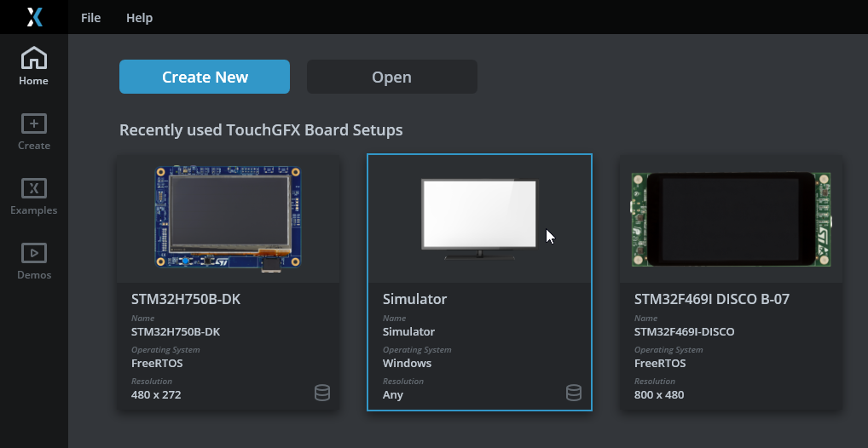Image resolution: width=868 pixels, height=448 pixels.
Task: Select the STM32F469I DISCO board image
Action: click(x=731, y=219)
